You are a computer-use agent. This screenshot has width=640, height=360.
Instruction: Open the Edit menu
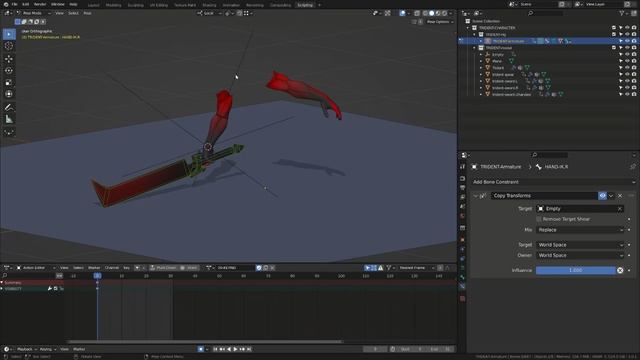25,4
